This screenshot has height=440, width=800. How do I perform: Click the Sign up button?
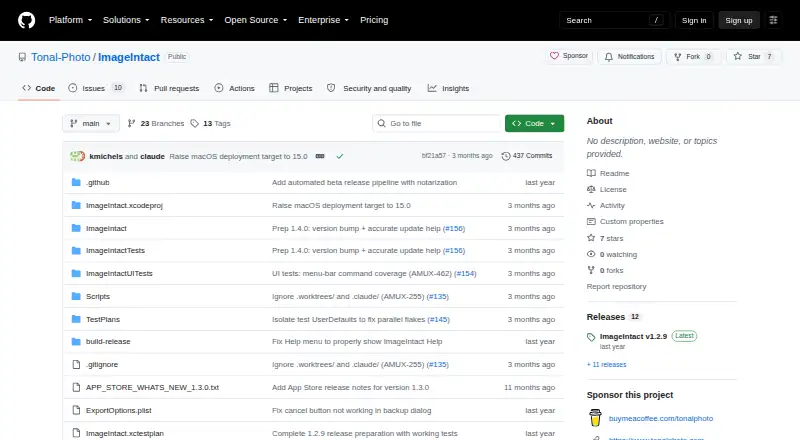click(x=739, y=20)
